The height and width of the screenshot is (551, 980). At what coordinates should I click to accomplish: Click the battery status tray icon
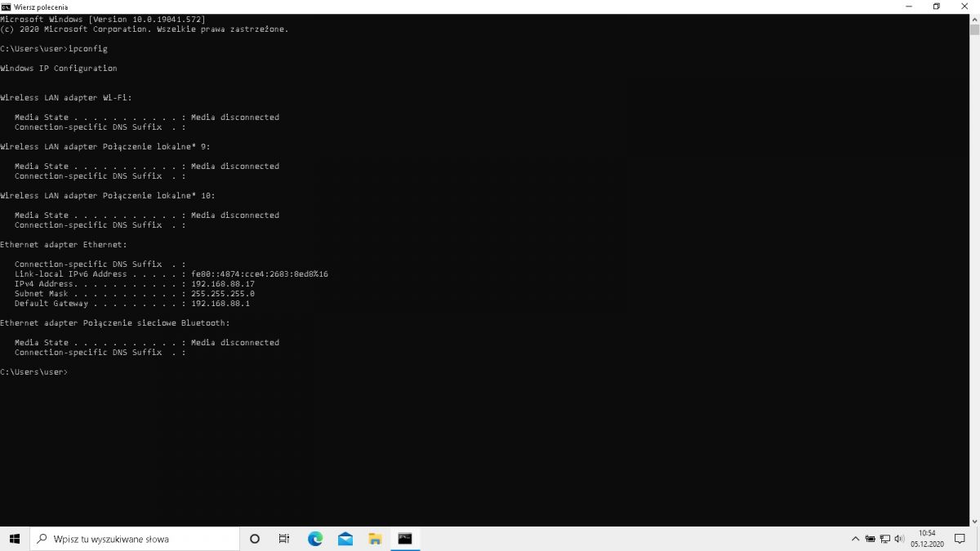(870, 539)
